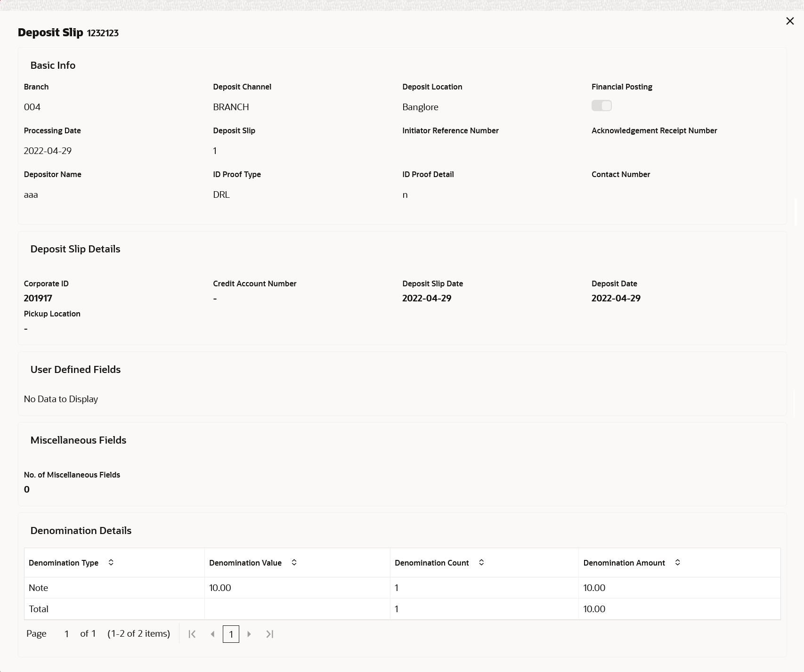Select the Note denomination row
Image resolution: width=804 pixels, height=672 pixels.
(x=402, y=588)
